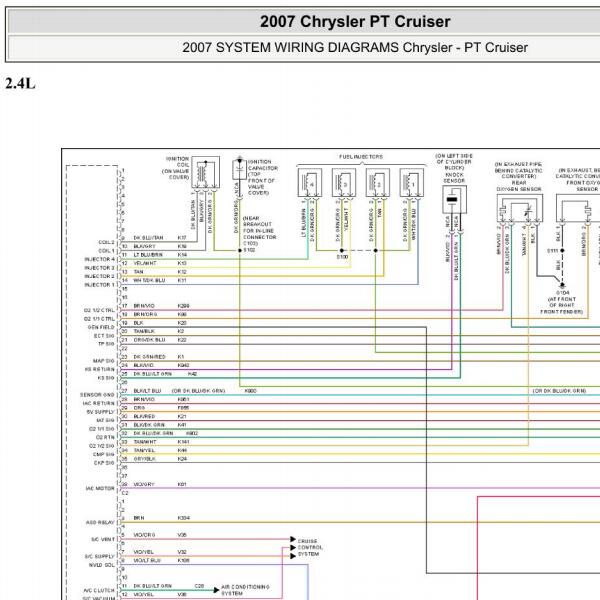Screen dimensions: 600x600
Task: Click the 'GRY/BLK' wire color on pin 35
Action: click(x=144, y=458)
